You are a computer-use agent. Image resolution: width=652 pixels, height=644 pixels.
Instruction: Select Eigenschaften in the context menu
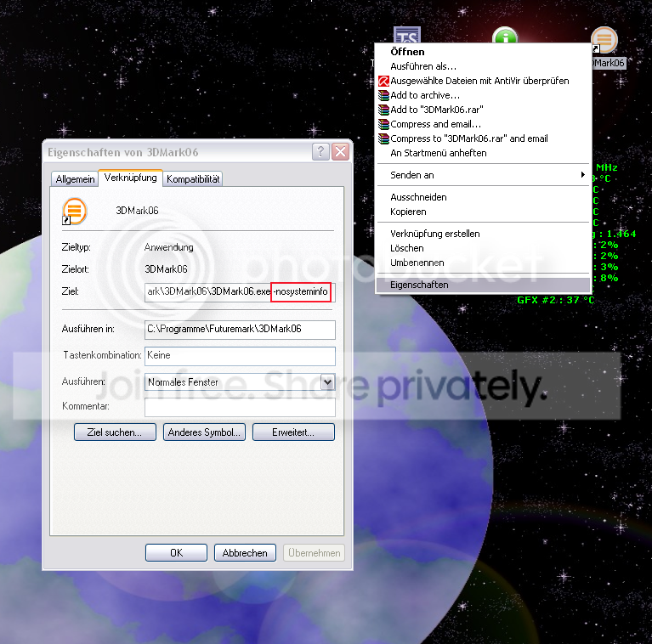[x=419, y=285]
